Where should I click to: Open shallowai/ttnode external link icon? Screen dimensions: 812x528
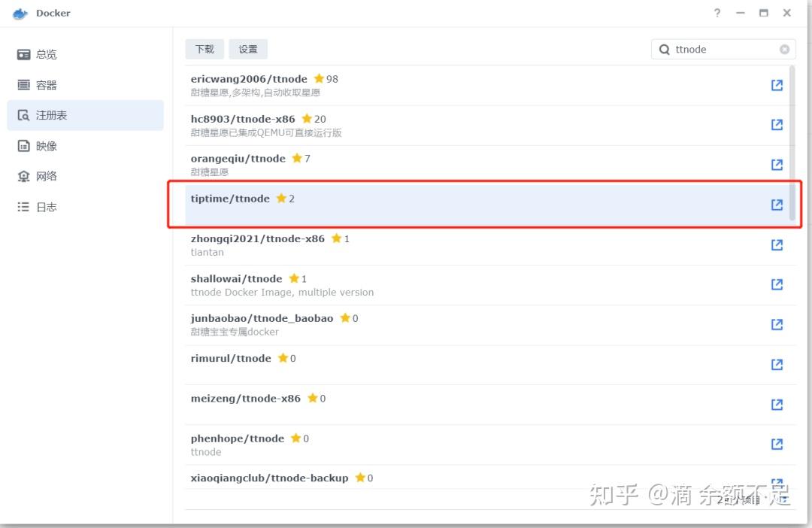(777, 284)
